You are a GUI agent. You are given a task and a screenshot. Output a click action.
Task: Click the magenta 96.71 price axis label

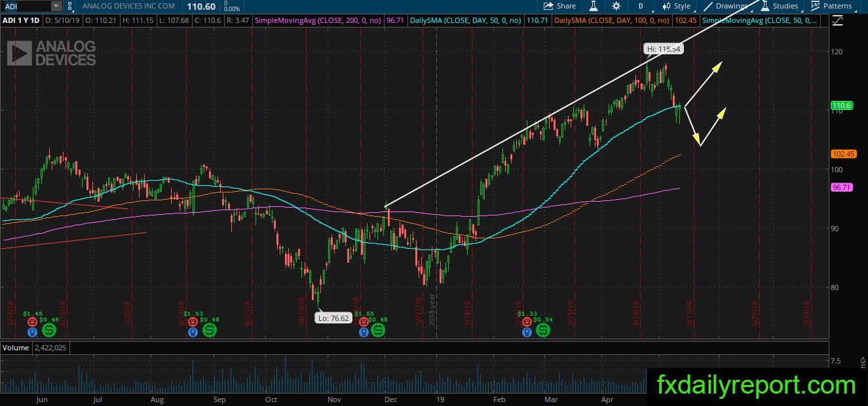click(x=841, y=187)
